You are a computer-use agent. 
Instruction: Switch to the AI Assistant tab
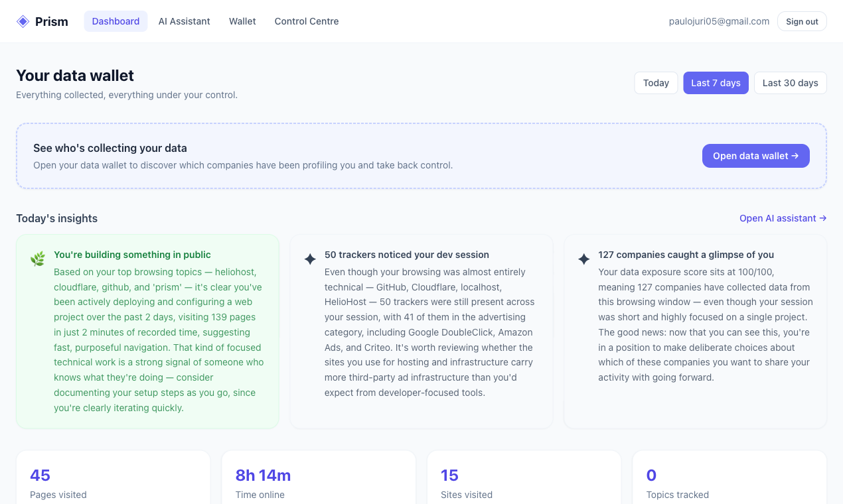click(x=185, y=21)
